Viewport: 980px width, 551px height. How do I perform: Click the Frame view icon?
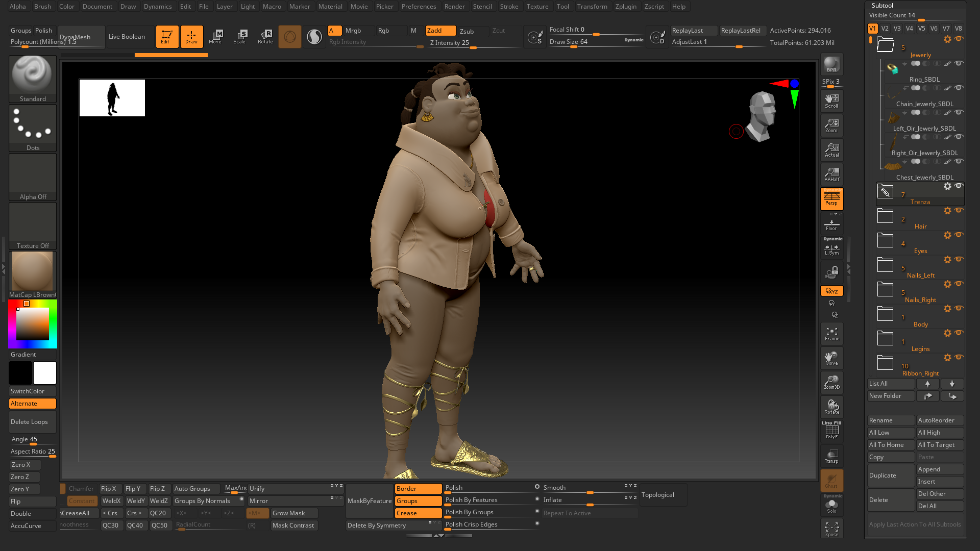[831, 334]
